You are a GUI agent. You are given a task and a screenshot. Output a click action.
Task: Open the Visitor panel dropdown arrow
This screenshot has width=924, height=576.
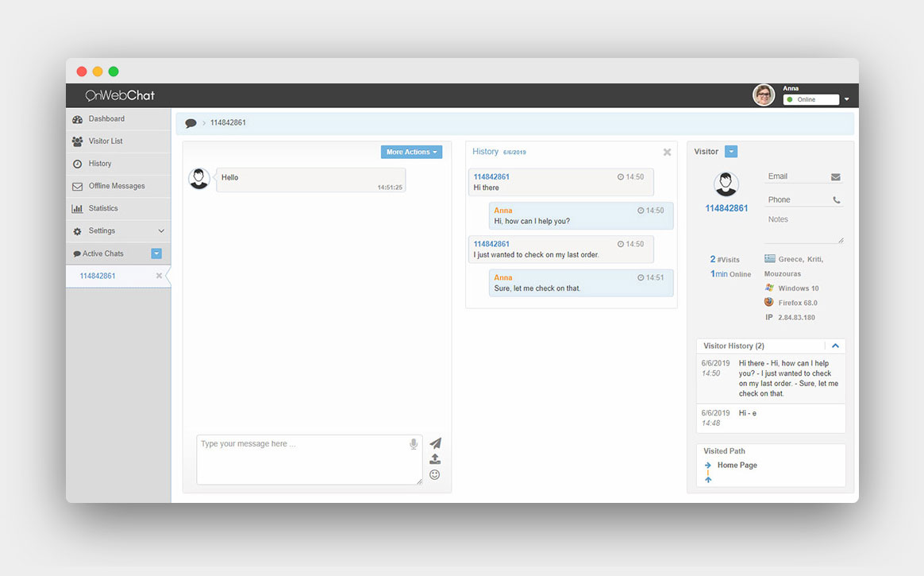tap(730, 151)
